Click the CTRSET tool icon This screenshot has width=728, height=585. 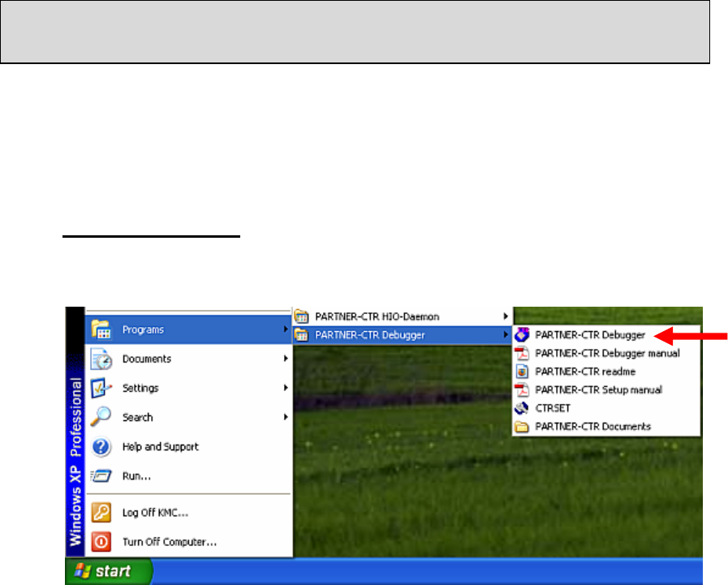(522, 408)
